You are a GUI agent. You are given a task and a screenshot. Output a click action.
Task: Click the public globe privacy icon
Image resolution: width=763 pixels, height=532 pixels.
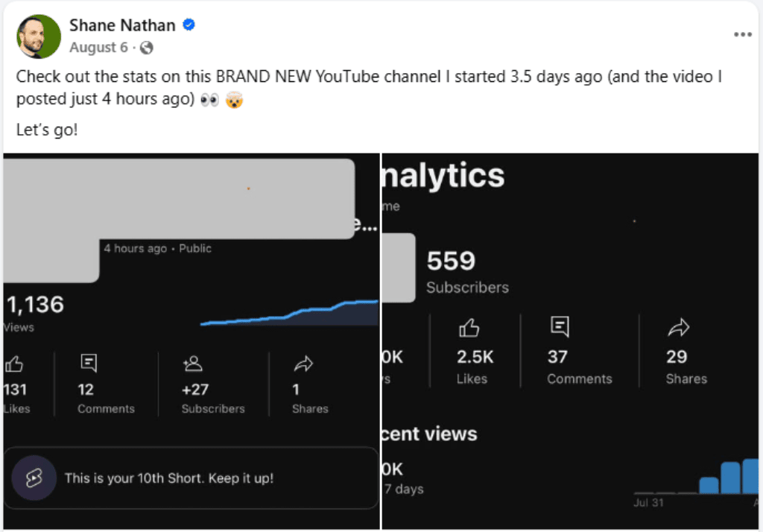pyautogui.click(x=147, y=48)
